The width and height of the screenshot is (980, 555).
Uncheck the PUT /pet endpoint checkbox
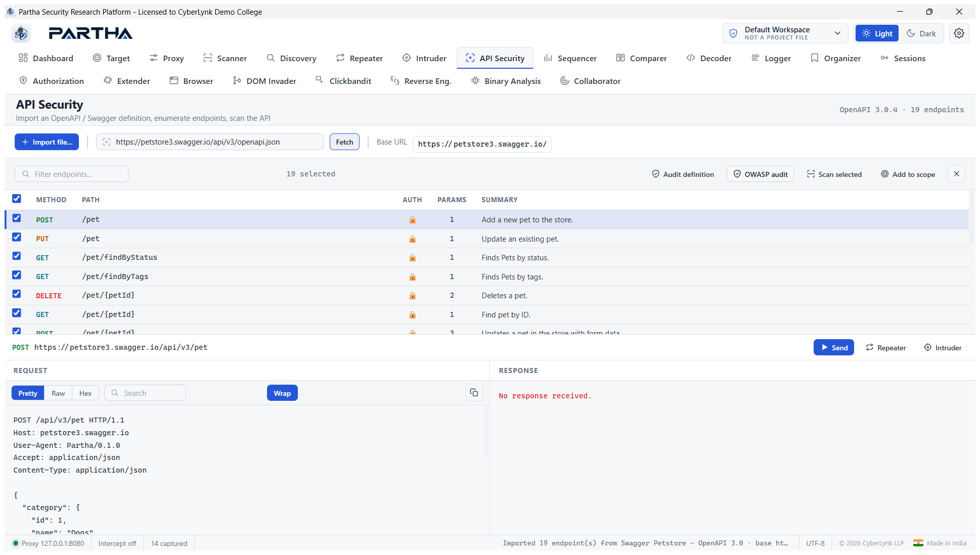coord(17,237)
